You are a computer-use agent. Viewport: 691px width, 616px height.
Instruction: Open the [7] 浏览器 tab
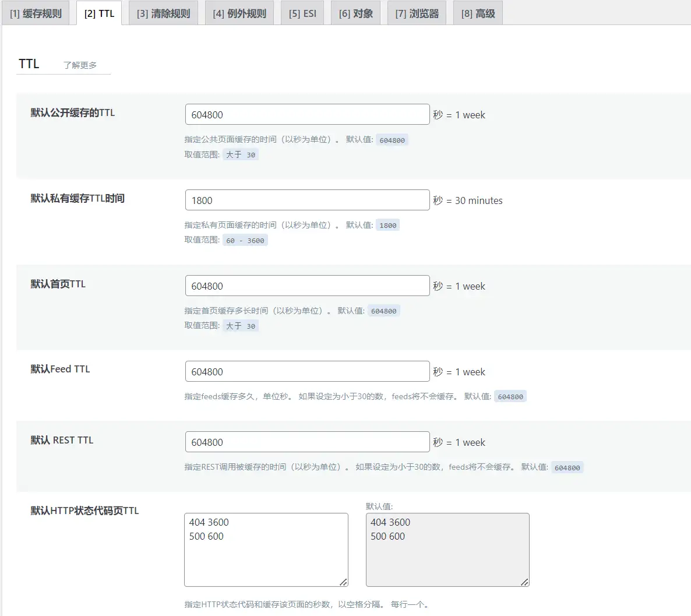(x=417, y=13)
